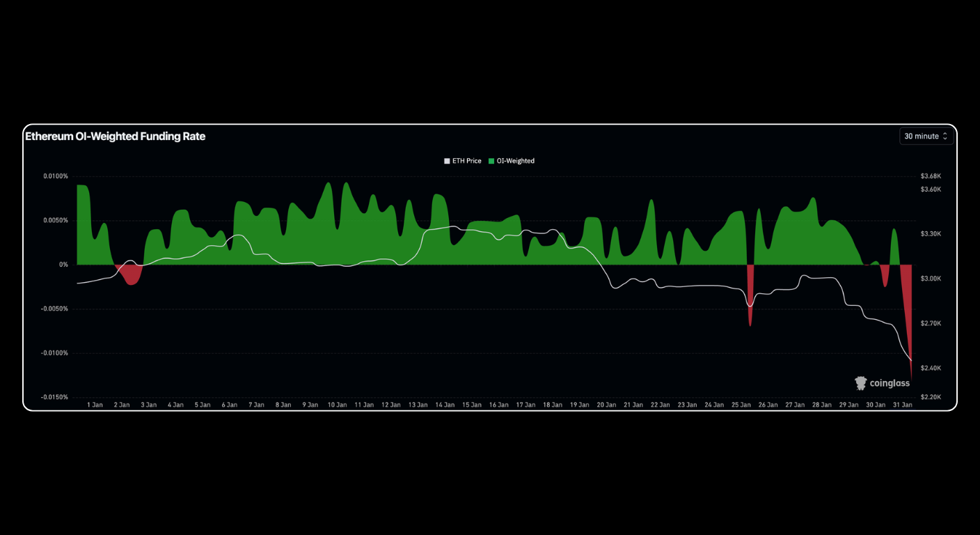The width and height of the screenshot is (980, 535).
Task: Click the green OI-Weighted legend swatch
Action: [x=491, y=160]
